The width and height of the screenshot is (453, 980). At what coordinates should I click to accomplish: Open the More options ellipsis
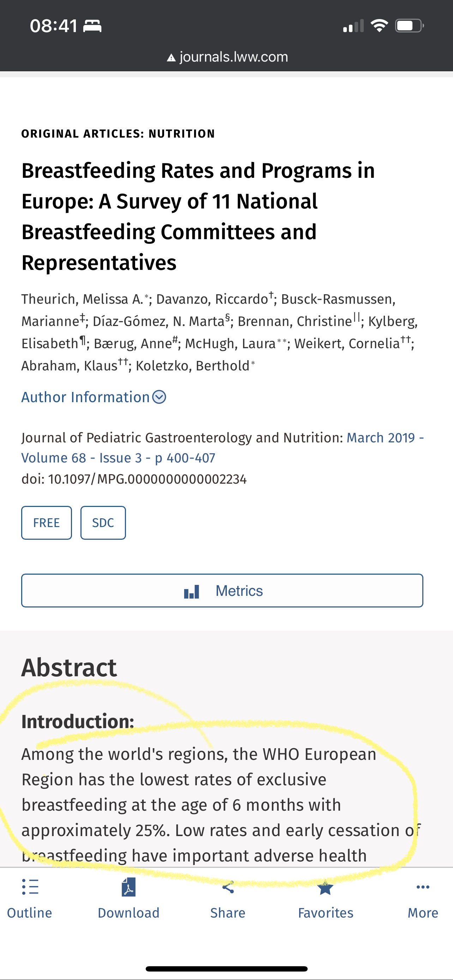point(423,887)
